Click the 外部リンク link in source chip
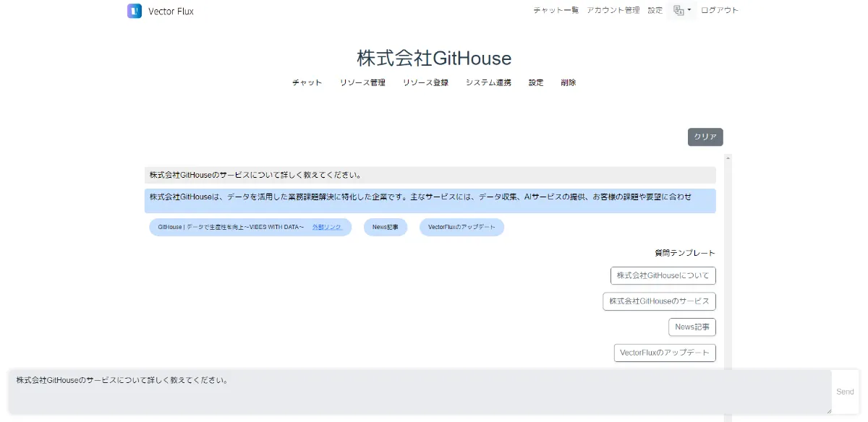This screenshot has height=422, width=868. point(327,227)
